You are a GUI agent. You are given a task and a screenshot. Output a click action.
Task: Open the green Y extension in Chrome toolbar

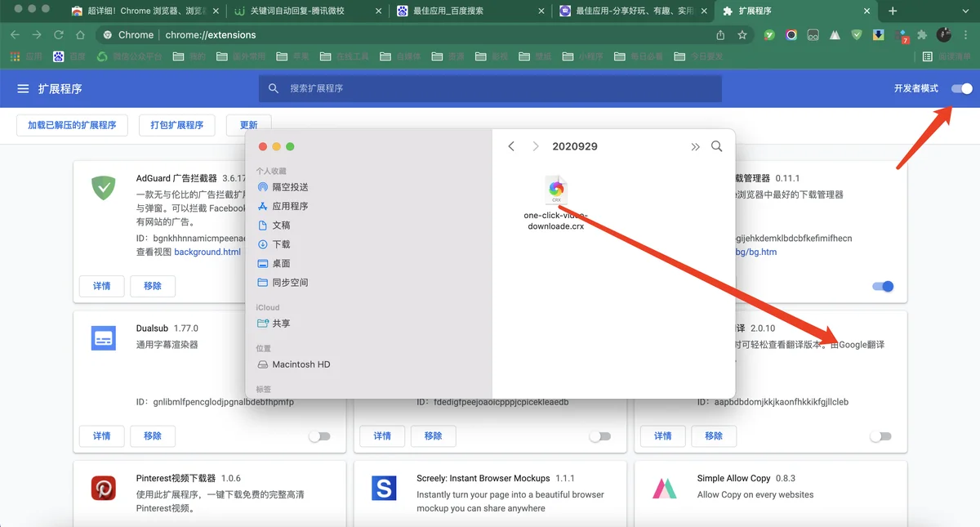(x=769, y=35)
